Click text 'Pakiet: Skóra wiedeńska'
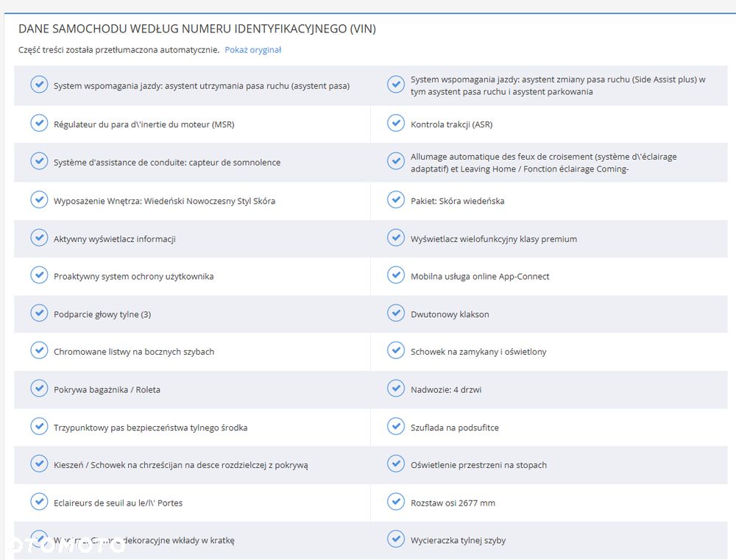 (x=458, y=201)
